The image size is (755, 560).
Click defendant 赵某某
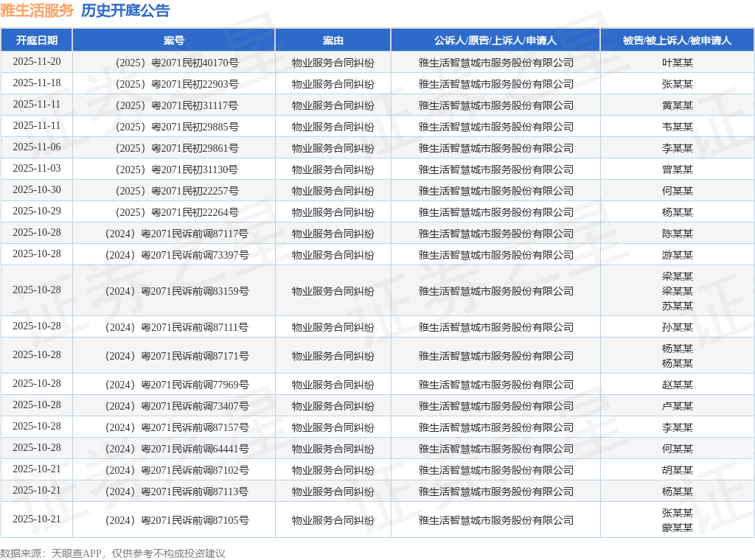(x=677, y=385)
